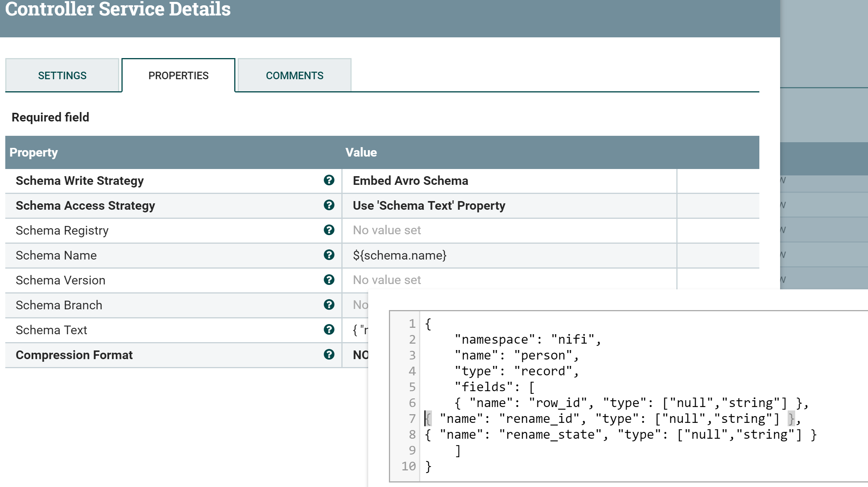Click help icon for Compression Format
Viewport: 868px width, 487px height.
(x=329, y=355)
